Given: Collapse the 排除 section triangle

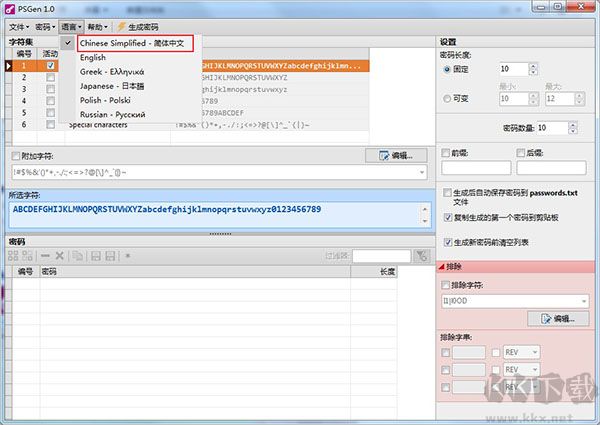Looking at the screenshot, I should 442,267.
